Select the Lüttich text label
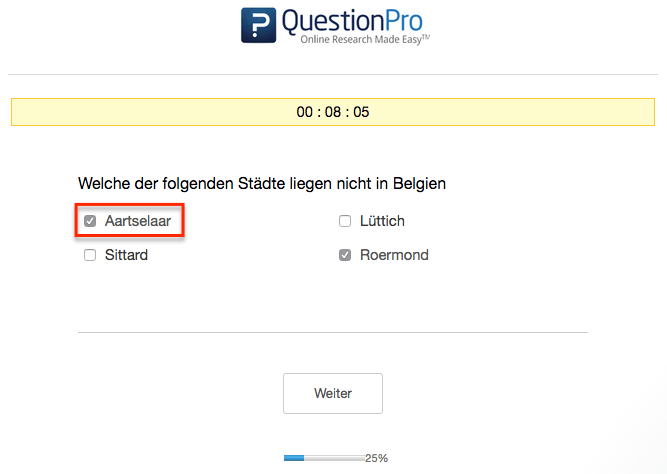The width and height of the screenshot is (667, 474). (382, 221)
